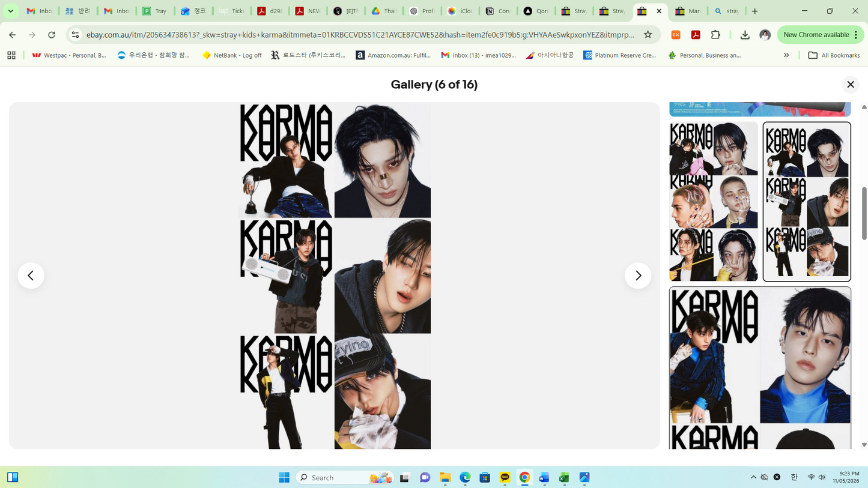
Task: Open File Explorer from the taskbar
Action: (x=445, y=477)
